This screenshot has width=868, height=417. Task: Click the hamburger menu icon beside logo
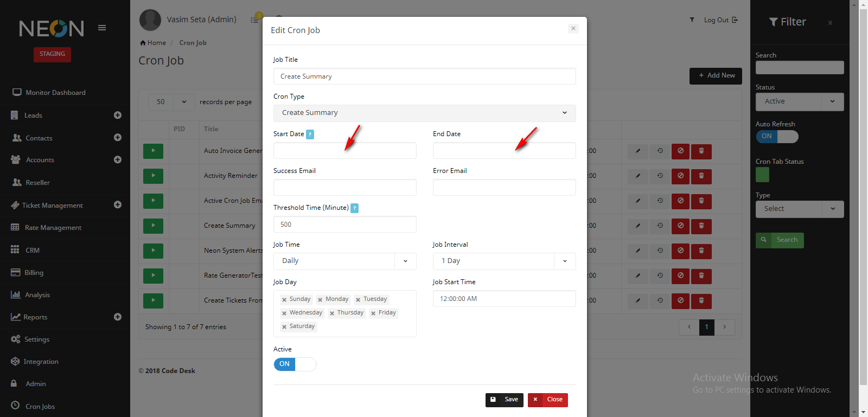pyautogui.click(x=102, y=28)
